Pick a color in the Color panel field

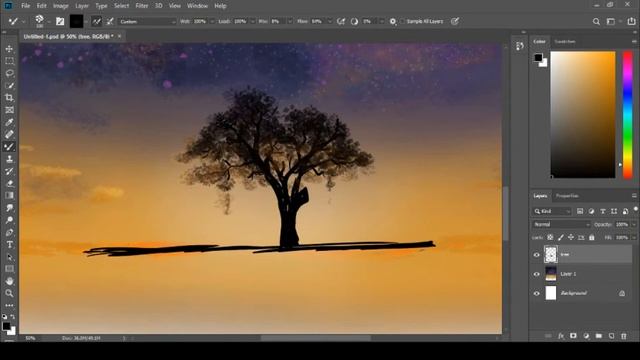tap(583, 115)
